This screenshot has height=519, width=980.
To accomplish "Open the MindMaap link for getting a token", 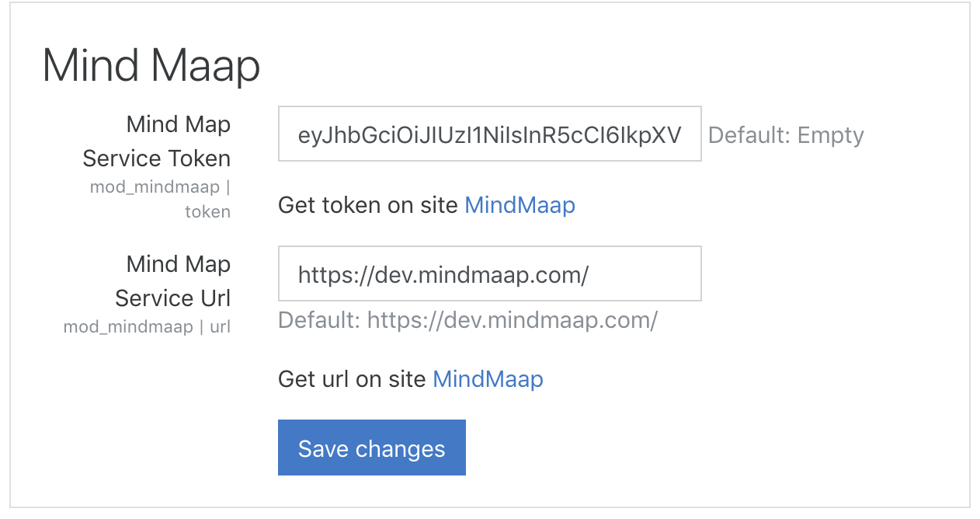I will [x=520, y=205].
